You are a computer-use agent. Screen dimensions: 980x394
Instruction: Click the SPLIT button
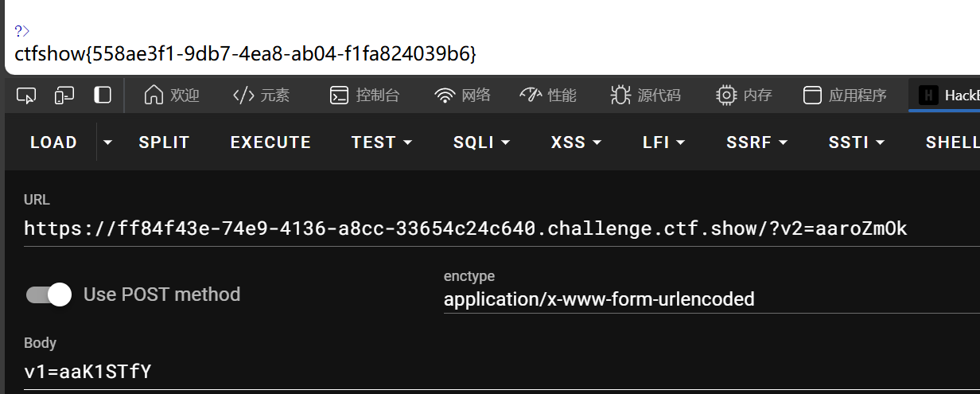(164, 142)
